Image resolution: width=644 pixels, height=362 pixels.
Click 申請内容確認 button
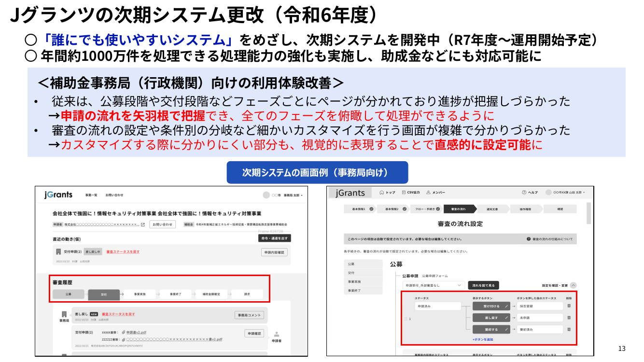275,252
